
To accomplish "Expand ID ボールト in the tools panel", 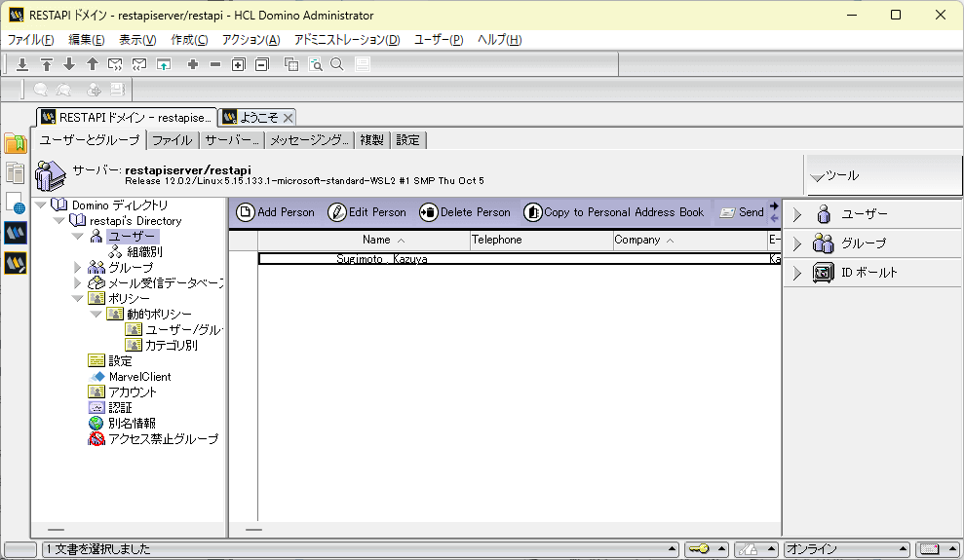I will (x=797, y=273).
